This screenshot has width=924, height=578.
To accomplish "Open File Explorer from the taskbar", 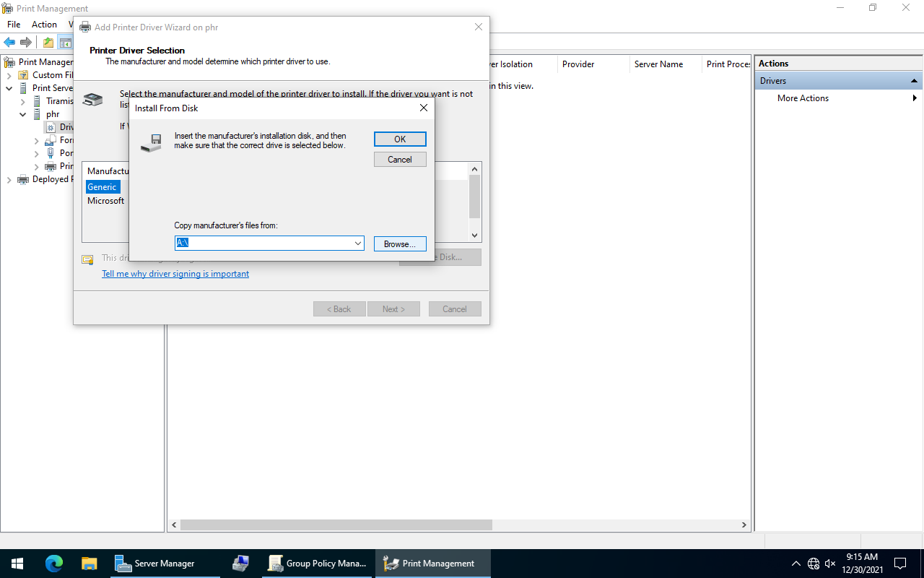I will (89, 564).
